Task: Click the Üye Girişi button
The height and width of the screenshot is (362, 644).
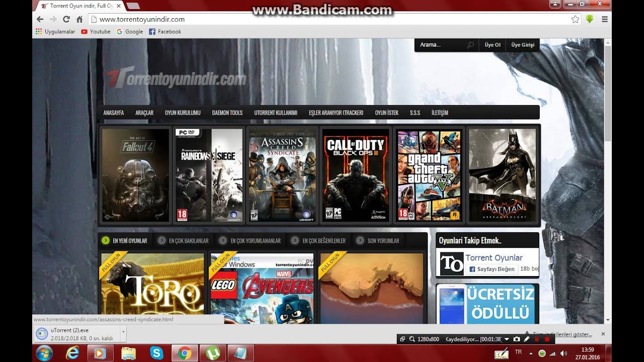Action: 523,45
